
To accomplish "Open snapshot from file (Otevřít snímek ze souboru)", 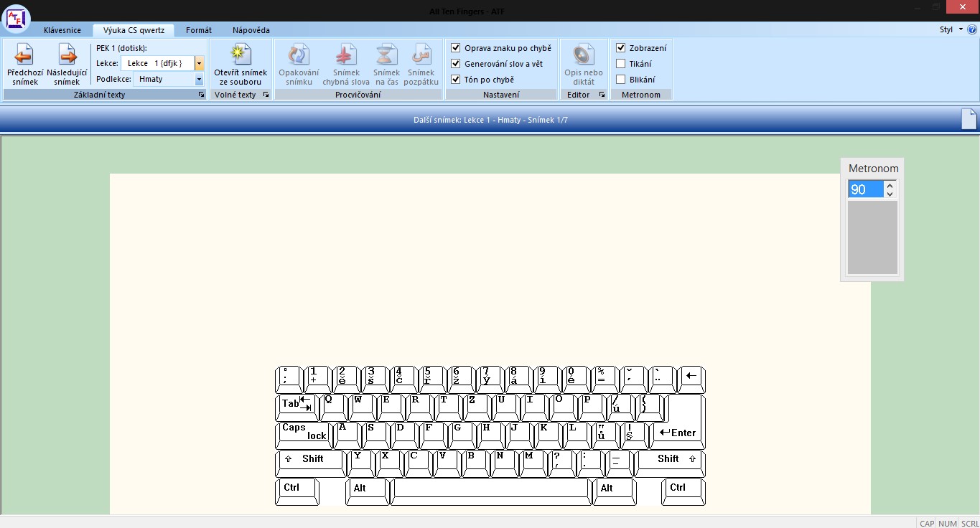I will coord(241,64).
